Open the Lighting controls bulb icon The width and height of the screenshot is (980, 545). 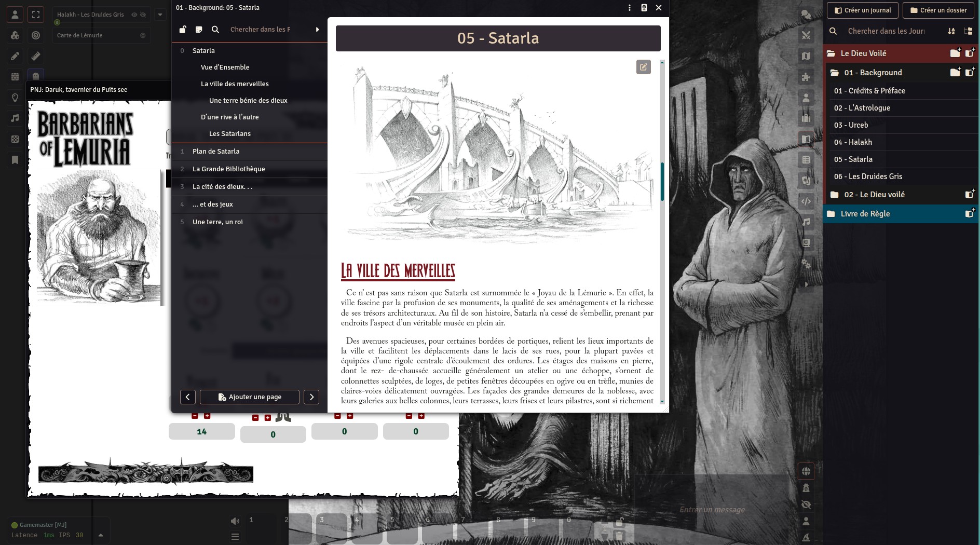(x=15, y=98)
